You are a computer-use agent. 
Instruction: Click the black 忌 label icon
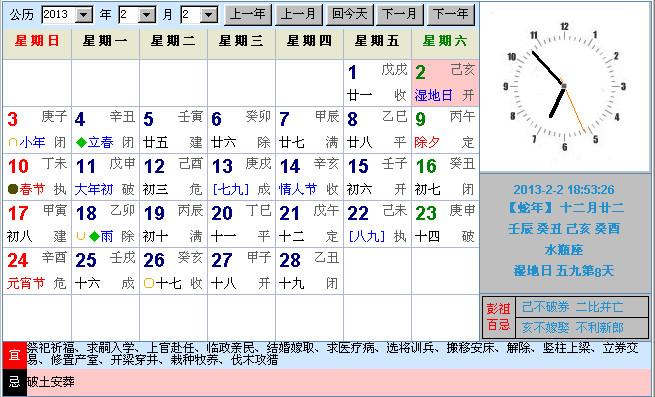(15, 382)
